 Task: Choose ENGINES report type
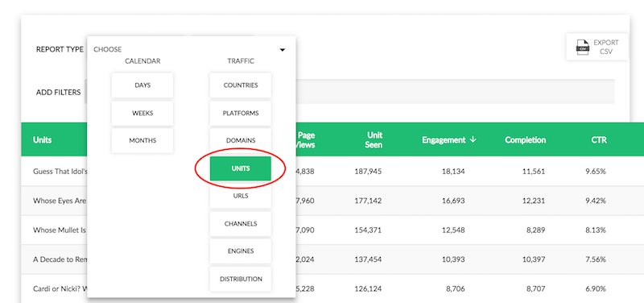tap(241, 251)
